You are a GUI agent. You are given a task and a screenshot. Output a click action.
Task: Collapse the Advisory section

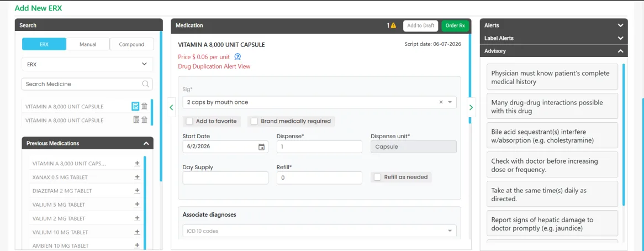620,51
